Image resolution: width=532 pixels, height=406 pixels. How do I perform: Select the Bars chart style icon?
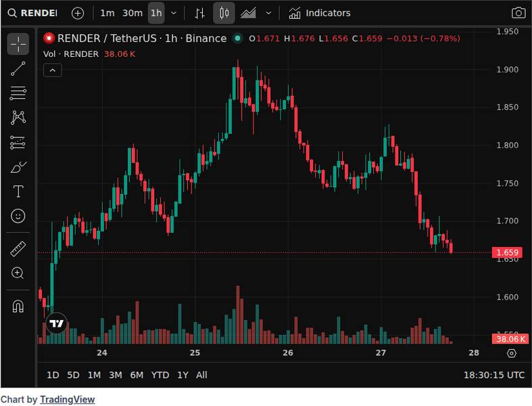point(200,13)
